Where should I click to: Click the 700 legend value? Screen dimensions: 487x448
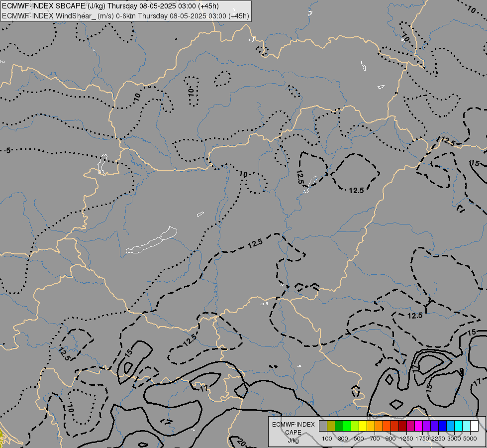click(x=375, y=439)
